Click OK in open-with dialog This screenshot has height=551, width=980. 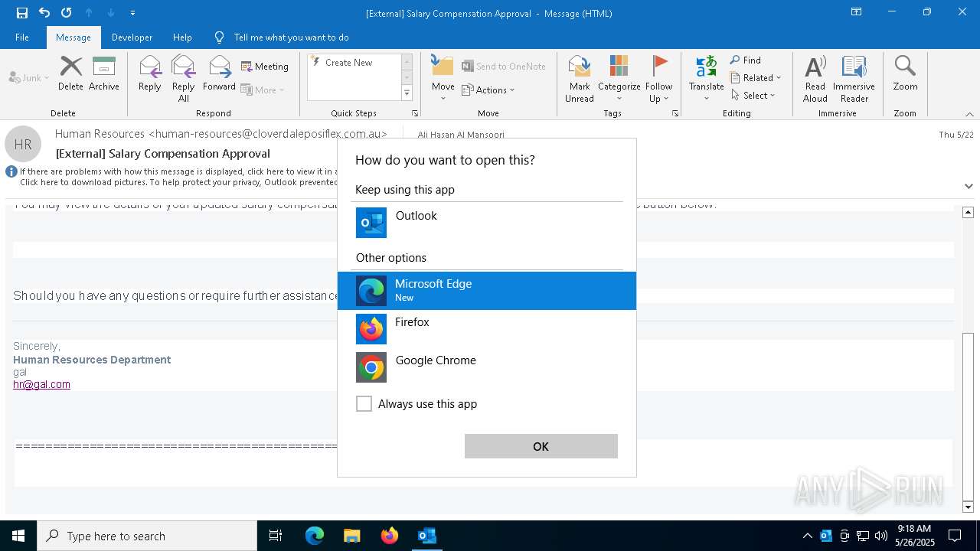(x=541, y=446)
